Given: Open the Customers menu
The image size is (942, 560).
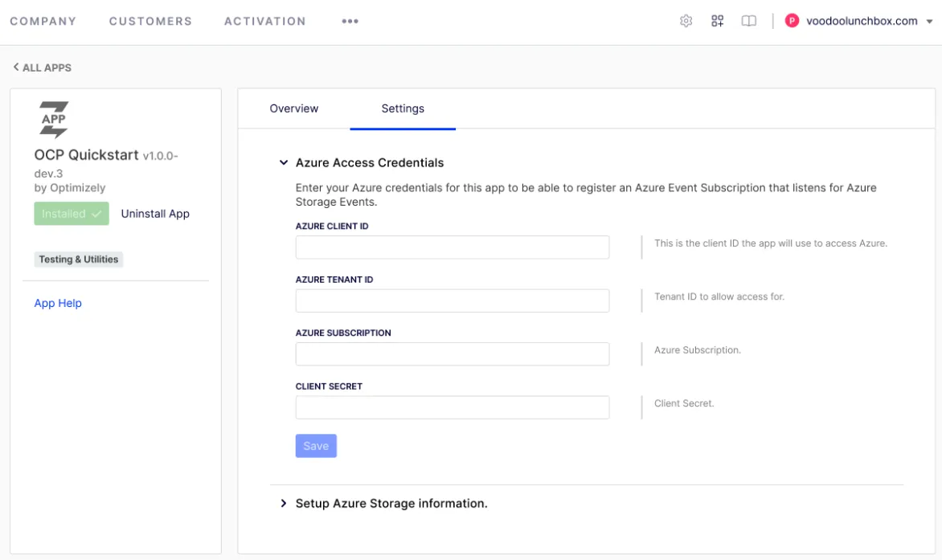Looking at the screenshot, I should (x=150, y=21).
